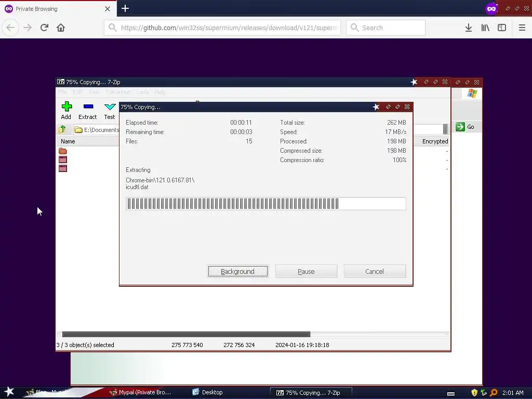Click the path dropdown arrow in the 7-Zip address bar
Image resolution: width=532 pixels, height=399 pixels.
(445, 129)
